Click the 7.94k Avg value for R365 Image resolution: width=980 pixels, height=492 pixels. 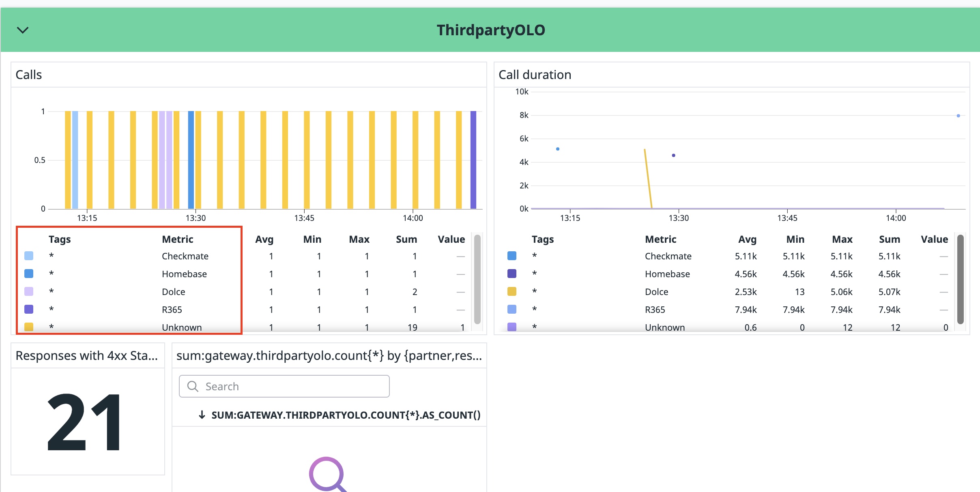746,310
